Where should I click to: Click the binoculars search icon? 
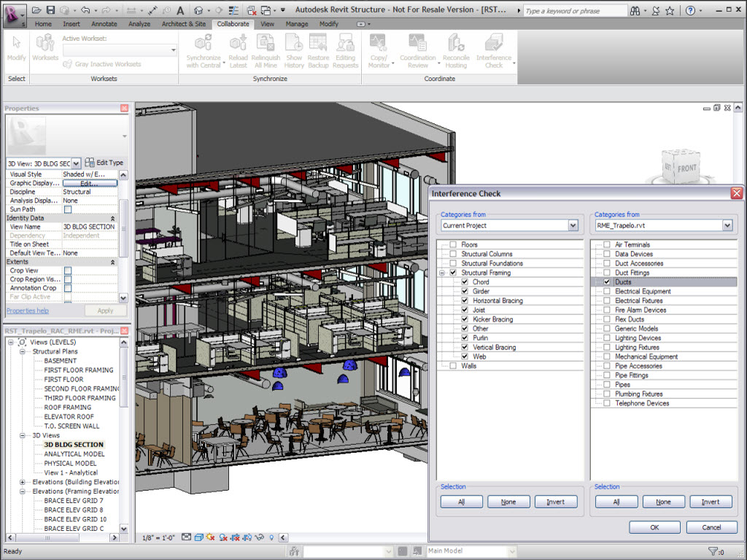pyautogui.click(x=635, y=10)
